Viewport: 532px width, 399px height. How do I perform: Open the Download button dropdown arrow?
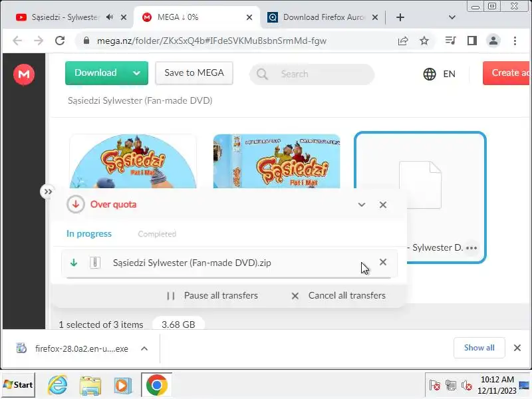[137, 73]
